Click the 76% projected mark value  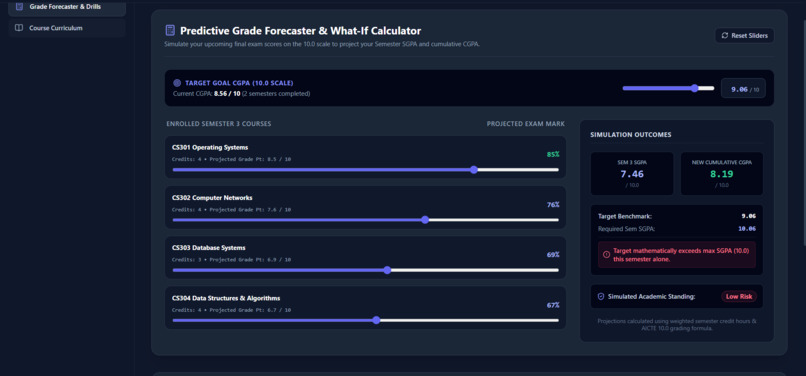553,205
